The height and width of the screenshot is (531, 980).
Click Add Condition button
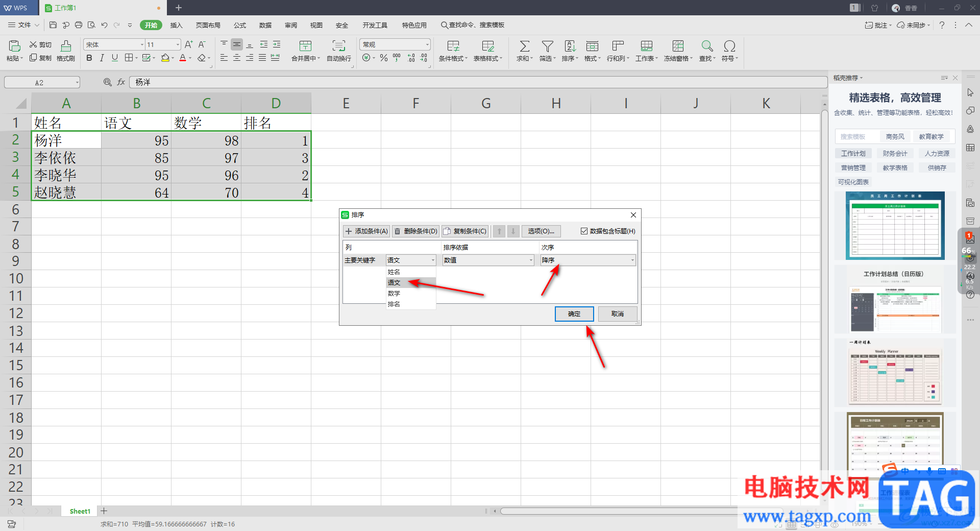click(x=366, y=231)
